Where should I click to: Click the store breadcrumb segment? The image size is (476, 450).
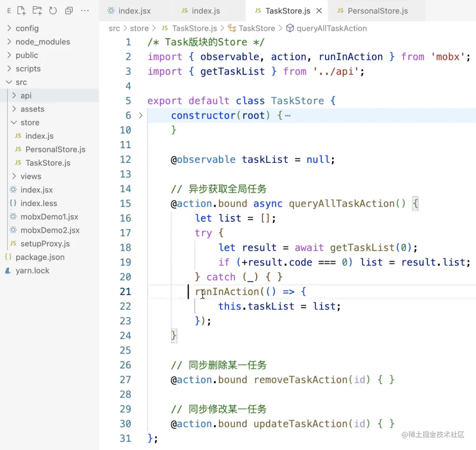(139, 28)
